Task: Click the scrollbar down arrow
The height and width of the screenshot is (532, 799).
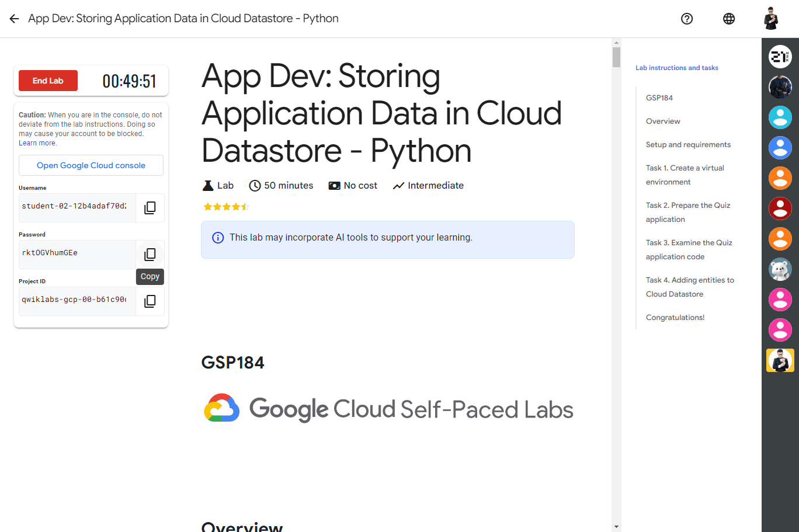Action: pos(616,527)
